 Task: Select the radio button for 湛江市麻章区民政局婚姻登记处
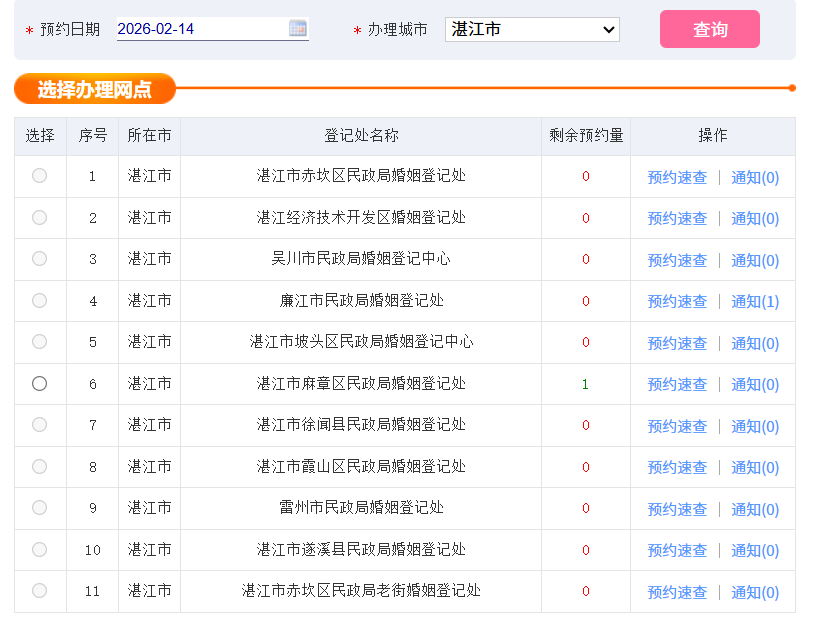click(x=39, y=383)
